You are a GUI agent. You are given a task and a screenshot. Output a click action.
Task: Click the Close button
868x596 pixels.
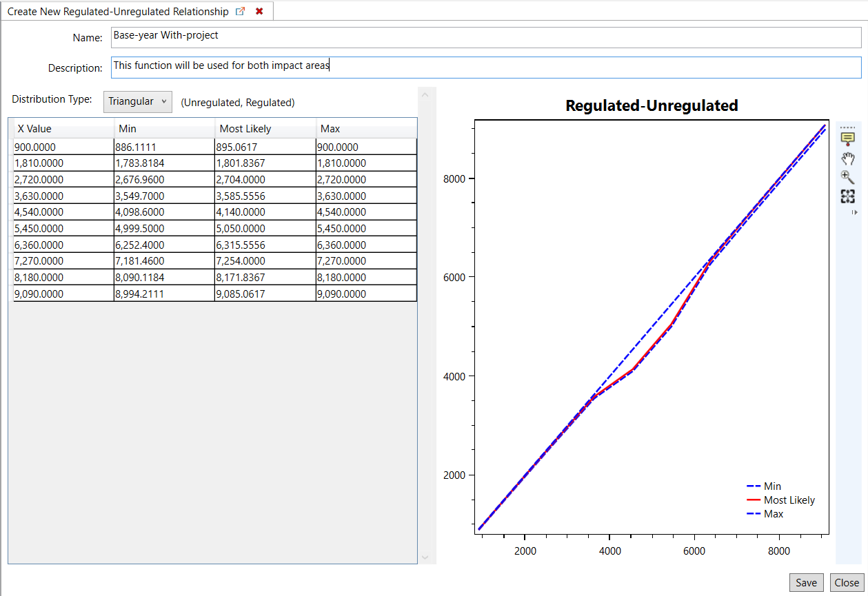coord(847,582)
